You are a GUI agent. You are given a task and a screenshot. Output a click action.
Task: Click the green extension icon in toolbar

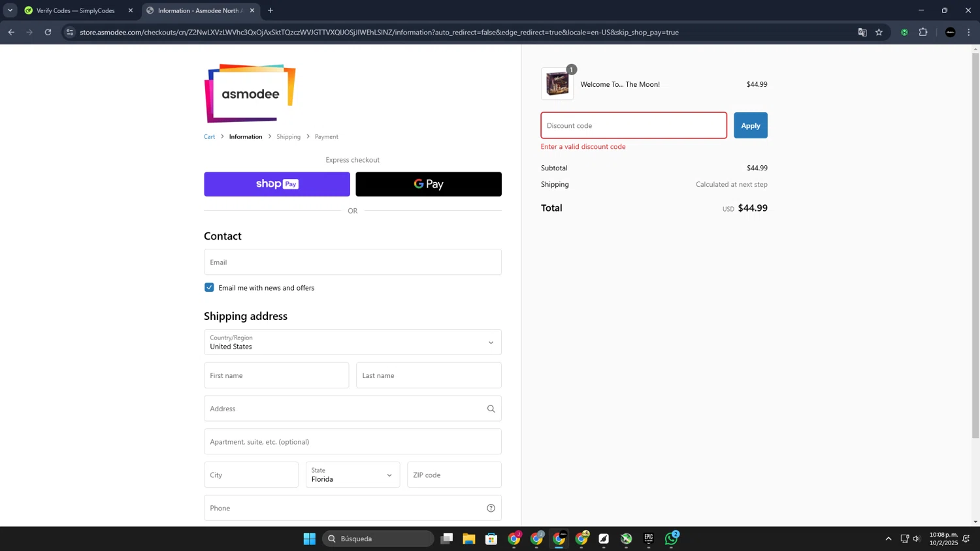coord(904,32)
